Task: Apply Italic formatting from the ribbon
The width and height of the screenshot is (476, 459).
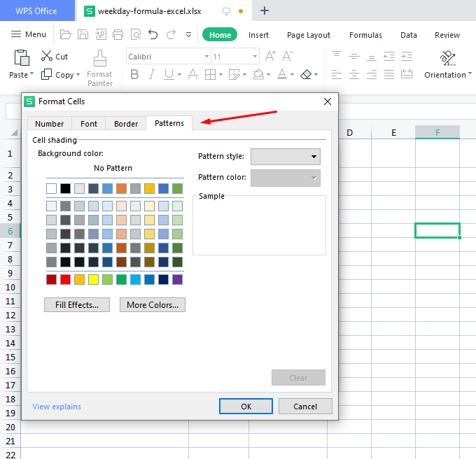Action: (x=151, y=74)
